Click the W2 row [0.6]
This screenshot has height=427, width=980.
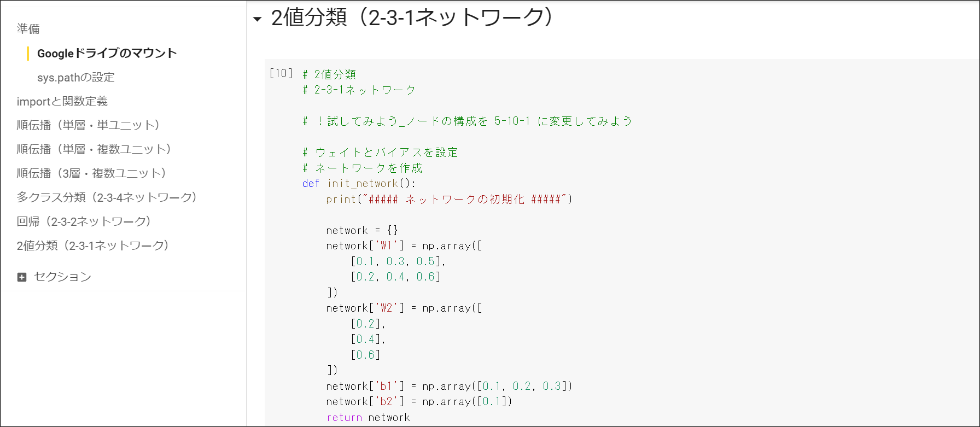[x=365, y=355]
